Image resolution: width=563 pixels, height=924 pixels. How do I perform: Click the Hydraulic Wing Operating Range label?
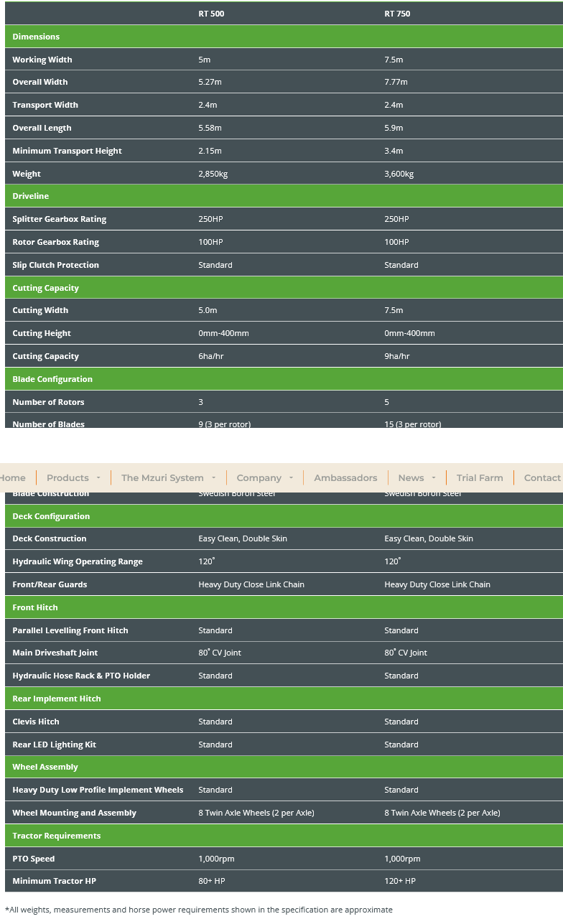78,561
